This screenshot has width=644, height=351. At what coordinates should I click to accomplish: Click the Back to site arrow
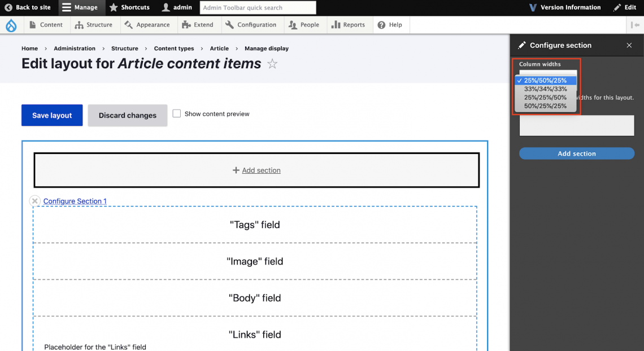(x=8, y=7)
